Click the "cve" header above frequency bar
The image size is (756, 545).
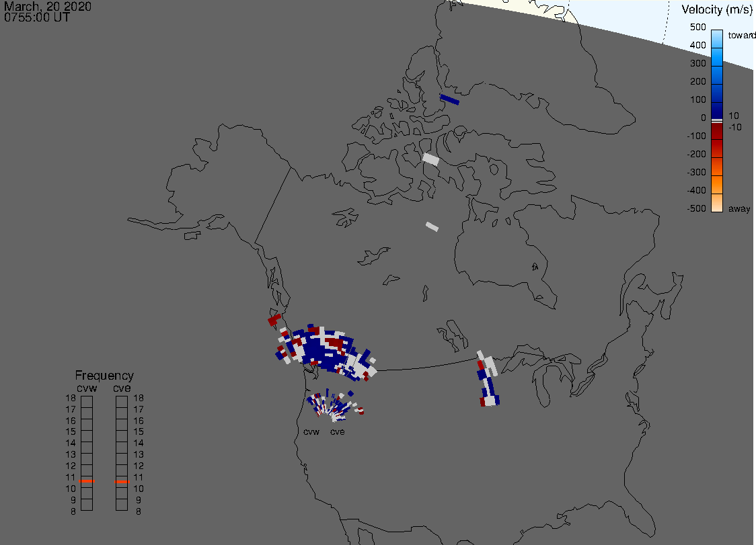point(122,388)
